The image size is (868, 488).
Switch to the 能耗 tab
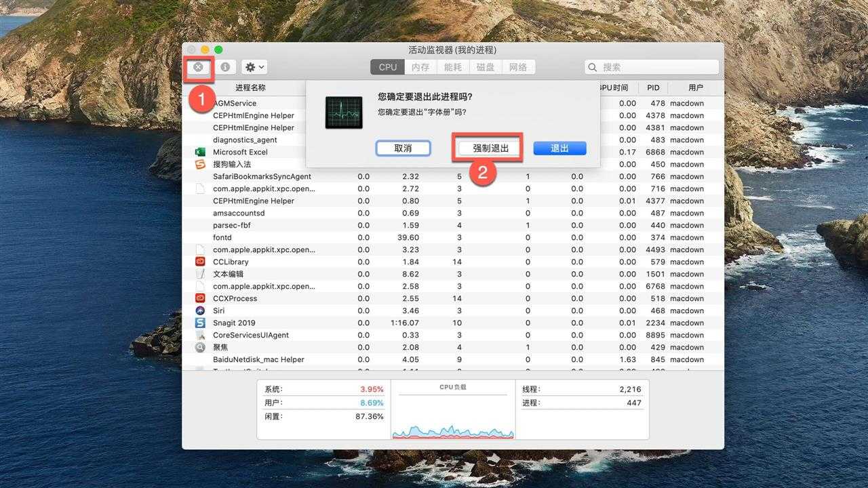453,67
